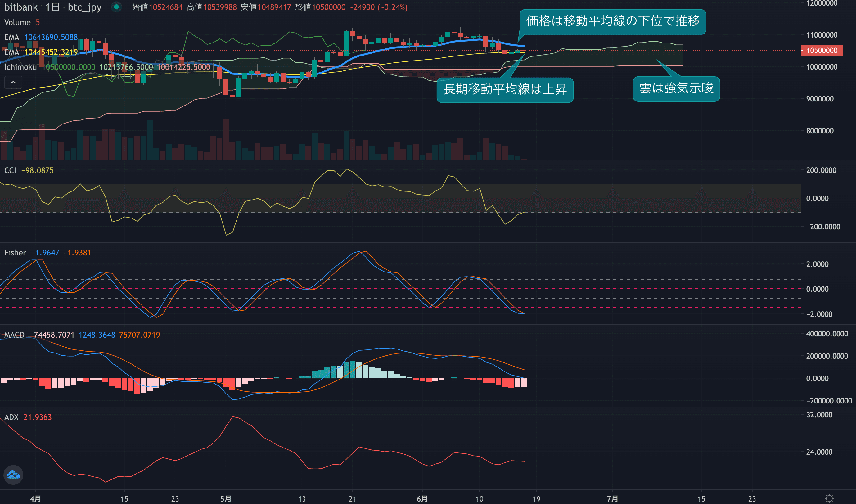Click the '価格は移動平均線の下位で推移' annotation
Screen dimensions: 856x504
[612, 21]
